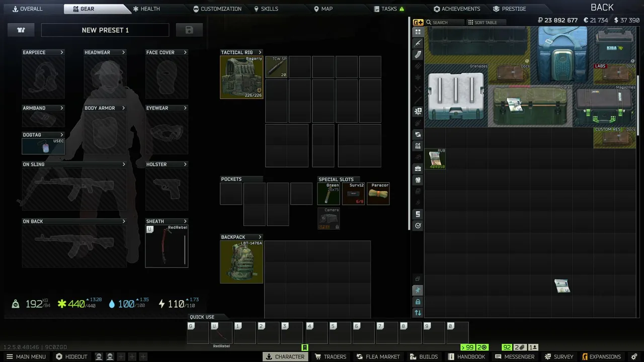Show all items grid filter icon
The width and height of the screenshot is (644, 362).
click(418, 32)
